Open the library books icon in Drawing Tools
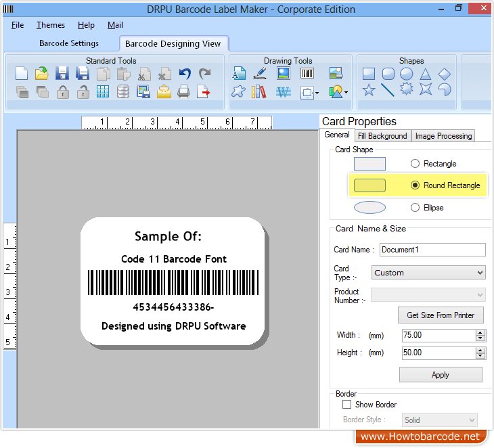Viewport: 494px width, 448px height. tap(259, 92)
